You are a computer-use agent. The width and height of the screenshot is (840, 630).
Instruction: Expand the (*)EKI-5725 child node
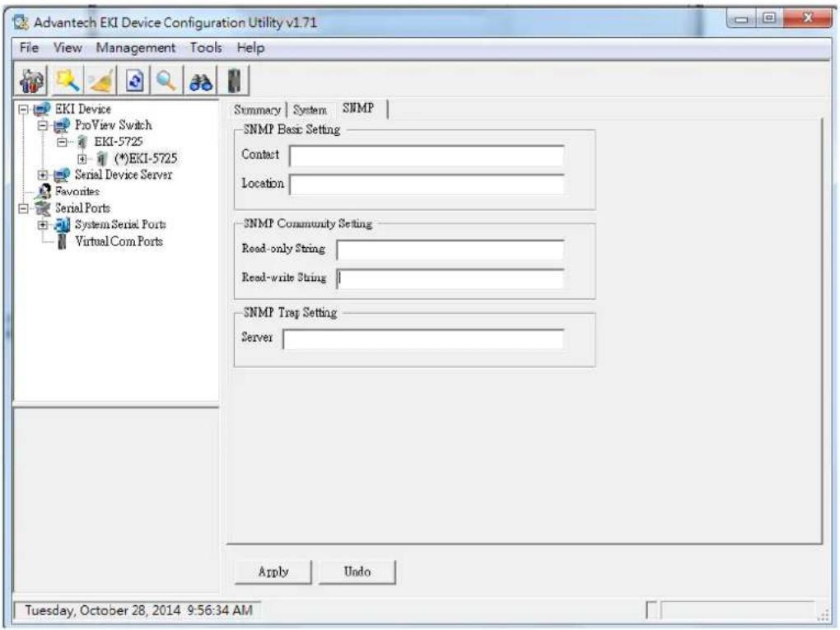(82, 159)
